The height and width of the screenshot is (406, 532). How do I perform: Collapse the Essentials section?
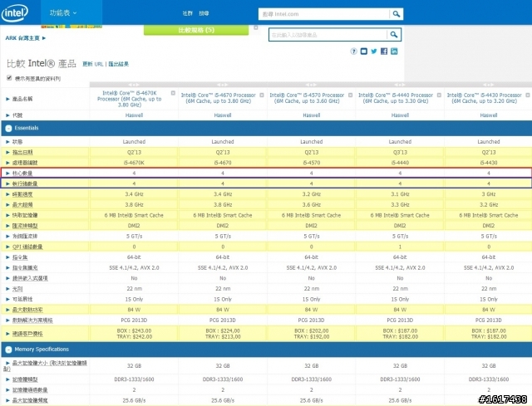(x=8, y=128)
